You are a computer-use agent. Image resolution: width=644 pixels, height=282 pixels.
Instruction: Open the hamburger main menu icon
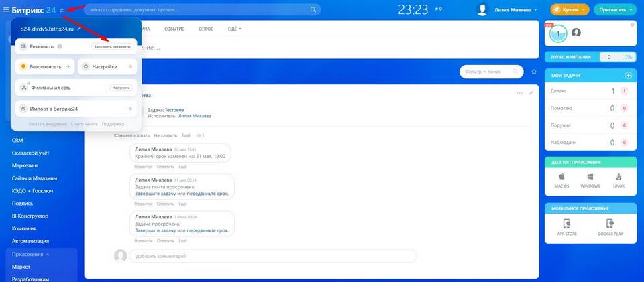click(x=6, y=9)
